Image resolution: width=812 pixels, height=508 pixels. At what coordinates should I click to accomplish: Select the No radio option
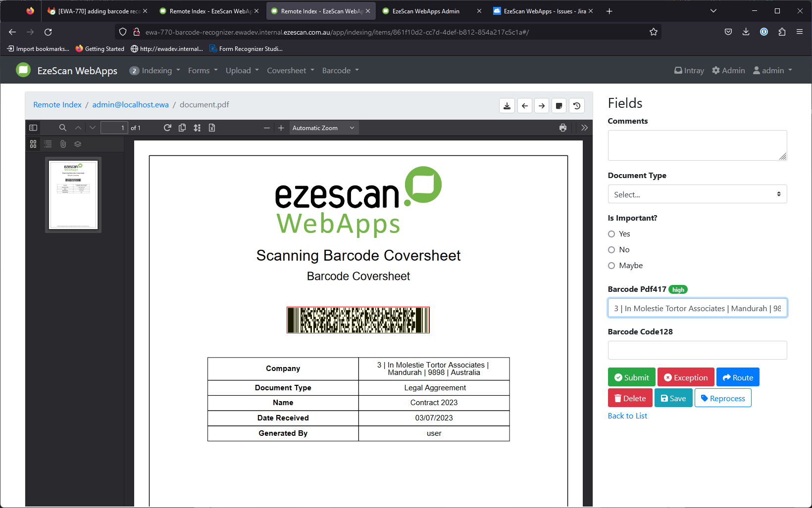pyautogui.click(x=611, y=250)
